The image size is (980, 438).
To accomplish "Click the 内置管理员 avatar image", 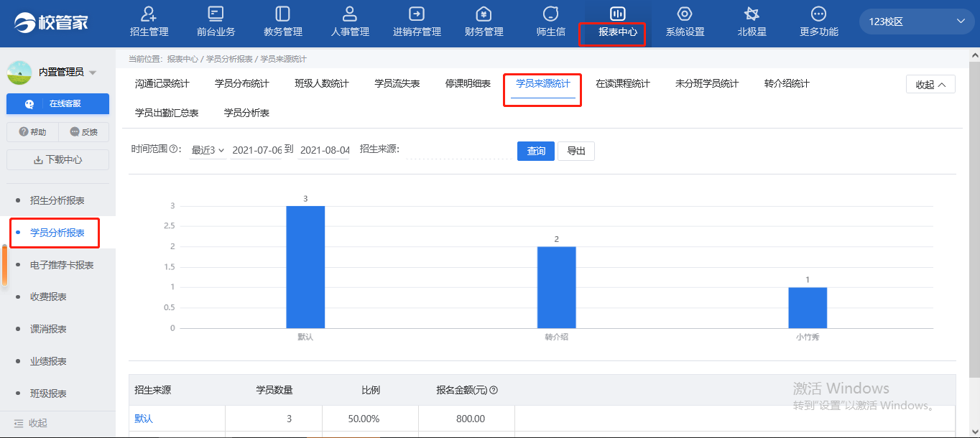I will (x=19, y=72).
